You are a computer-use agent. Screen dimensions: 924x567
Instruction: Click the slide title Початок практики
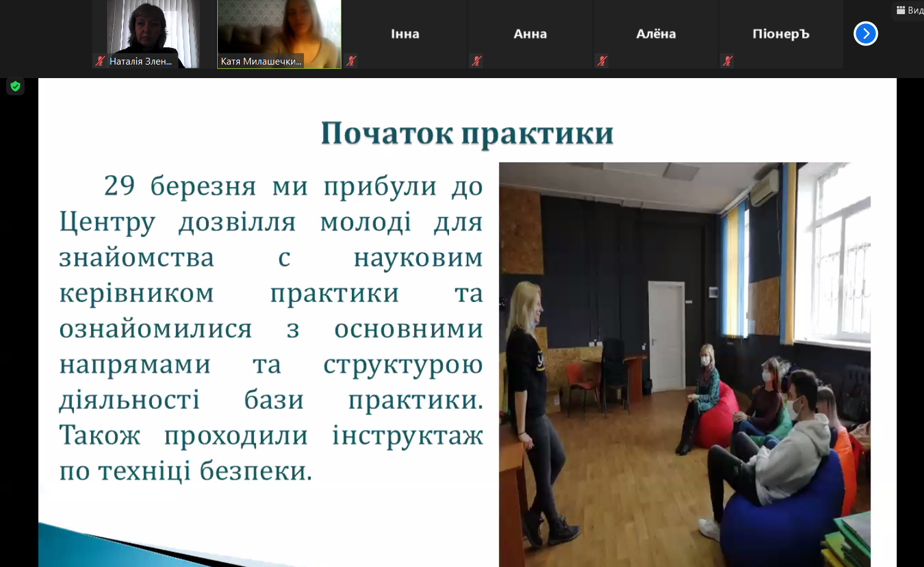pyautogui.click(x=467, y=133)
